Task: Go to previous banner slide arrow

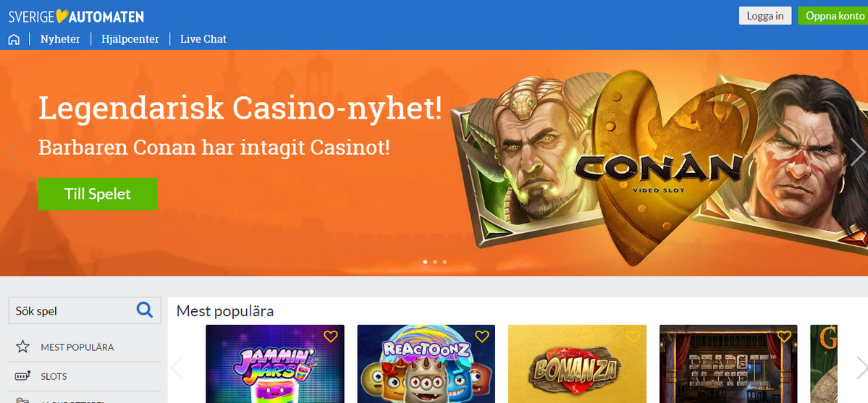Action: (x=14, y=152)
